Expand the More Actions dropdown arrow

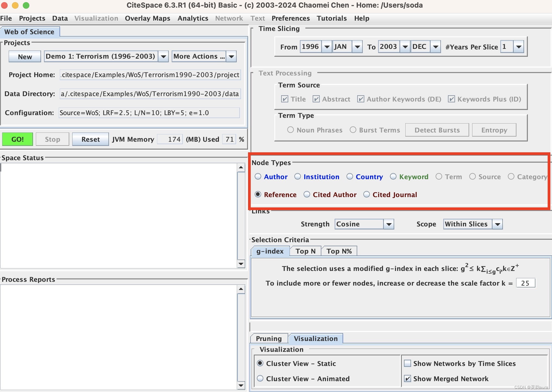[x=231, y=56]
